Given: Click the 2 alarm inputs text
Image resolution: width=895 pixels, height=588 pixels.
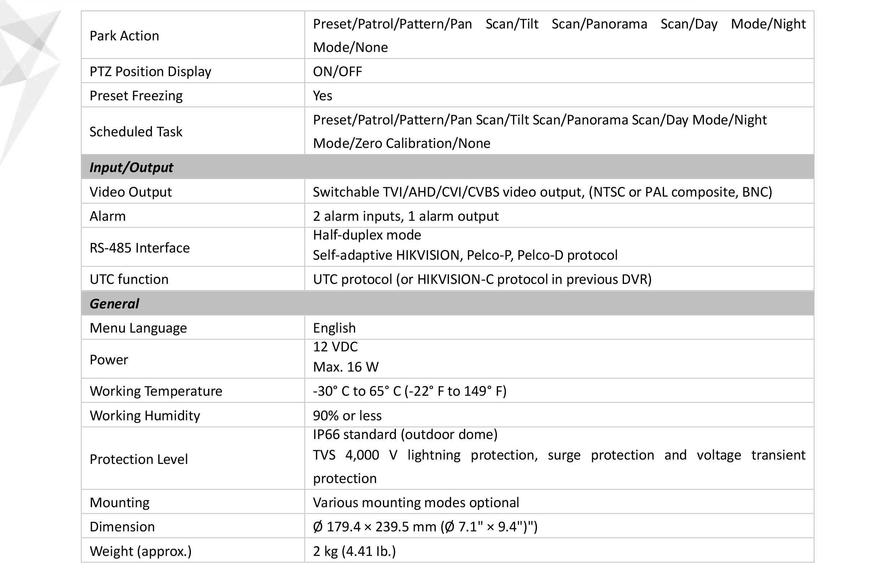Looking at the screenshot, I should tap(405, 216).
